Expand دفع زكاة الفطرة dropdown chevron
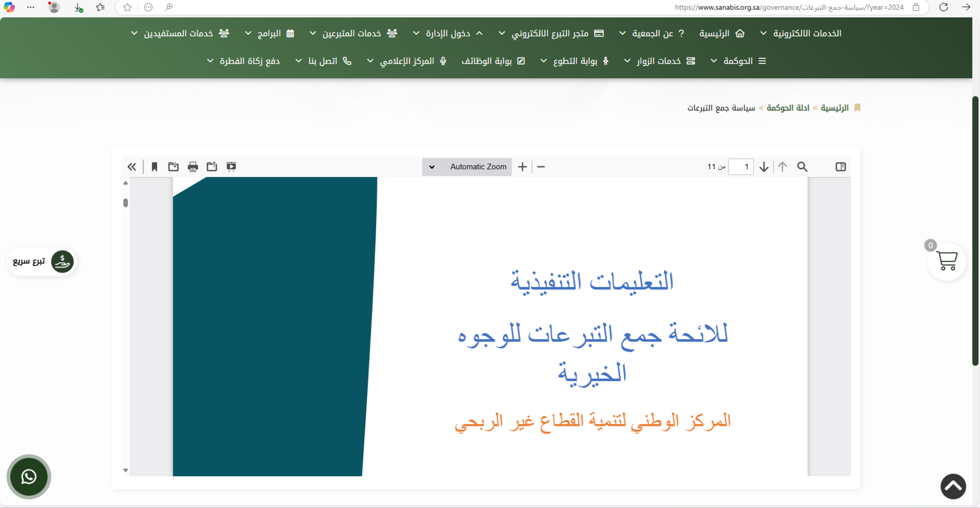The height and width of the screenshot is (508, 980). [x=210, y=61]
